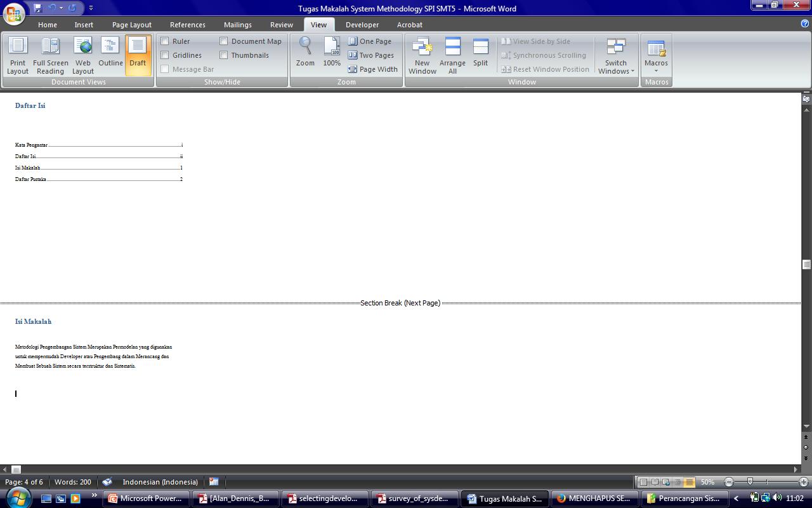Viewport: 812px width, 508px height.
Task: Enable the Document Map checkbox
Action: click(224, 41)
